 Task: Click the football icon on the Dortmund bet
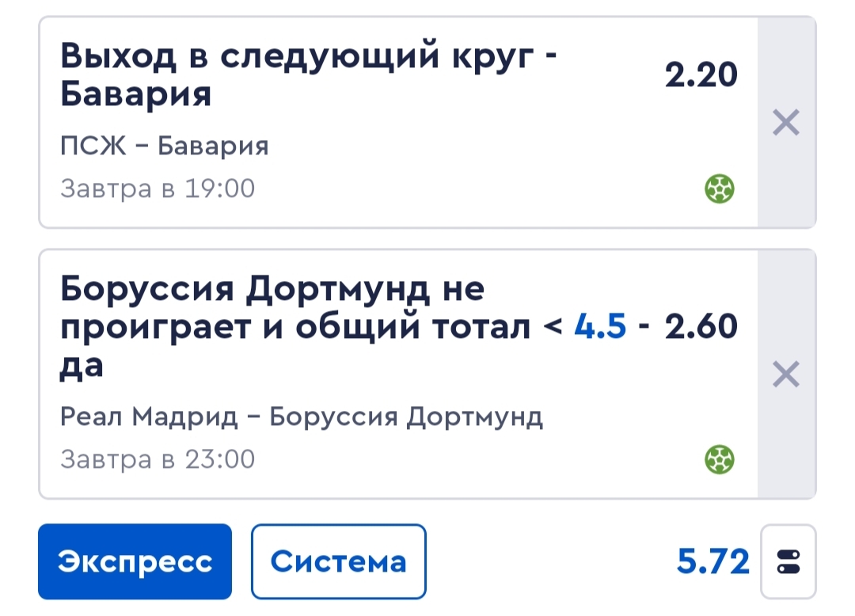point(719,459)
